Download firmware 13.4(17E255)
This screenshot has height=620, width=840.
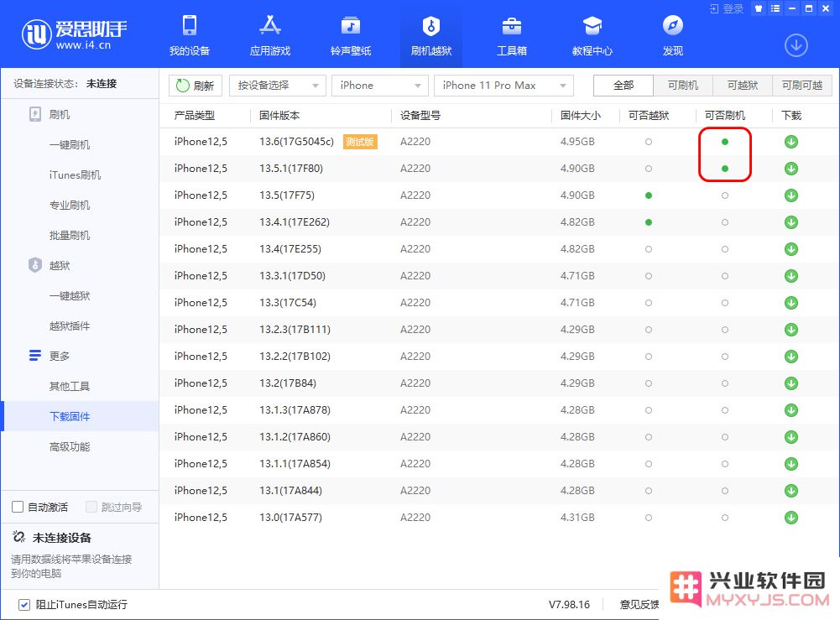coord(791,249)
